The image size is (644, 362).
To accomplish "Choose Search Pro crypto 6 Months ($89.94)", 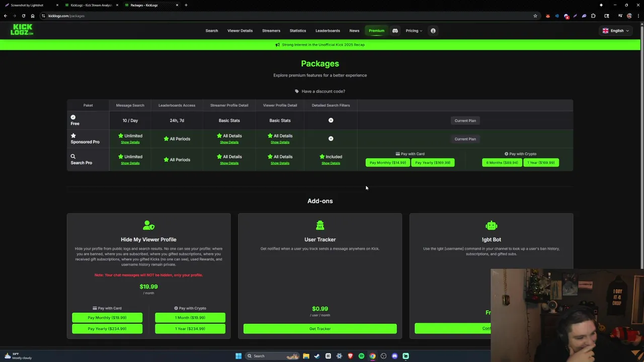I will (x=502, y=162).
